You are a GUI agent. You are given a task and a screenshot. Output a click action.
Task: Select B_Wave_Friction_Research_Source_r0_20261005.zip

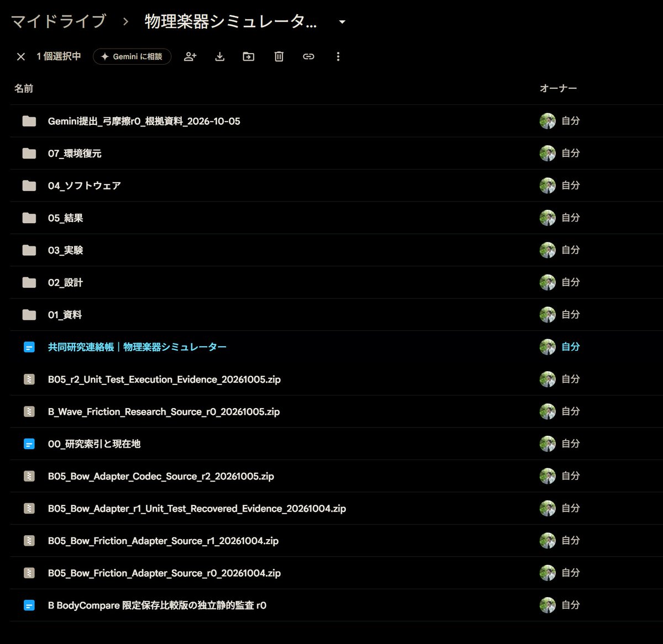click(x=164, y=412)
